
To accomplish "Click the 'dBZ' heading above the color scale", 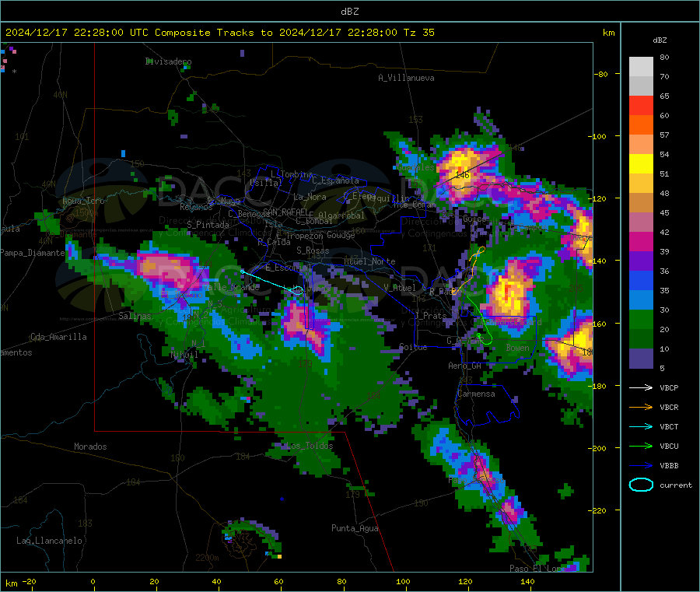I will pos(660,40).
